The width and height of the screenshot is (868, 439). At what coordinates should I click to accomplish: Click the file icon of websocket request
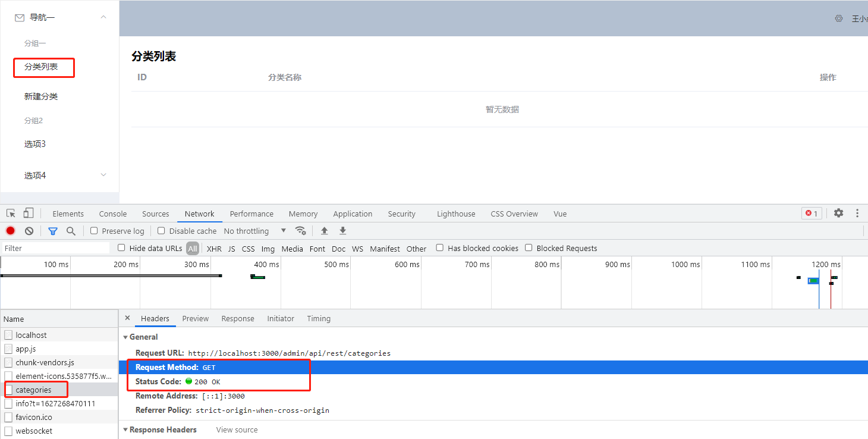point(8,431)
